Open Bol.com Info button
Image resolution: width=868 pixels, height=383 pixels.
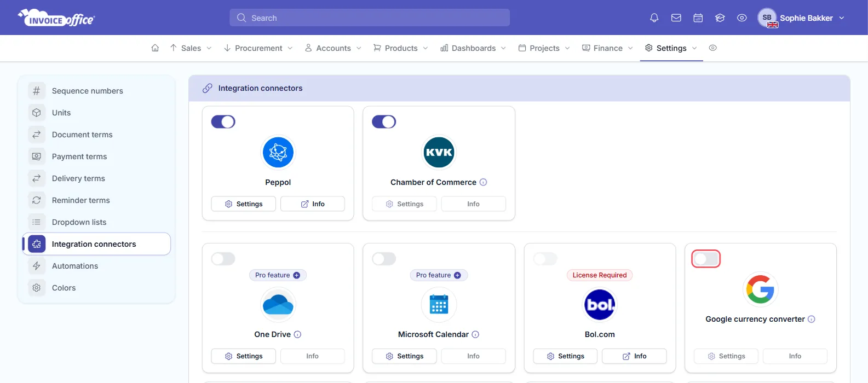tap(634, 356)
